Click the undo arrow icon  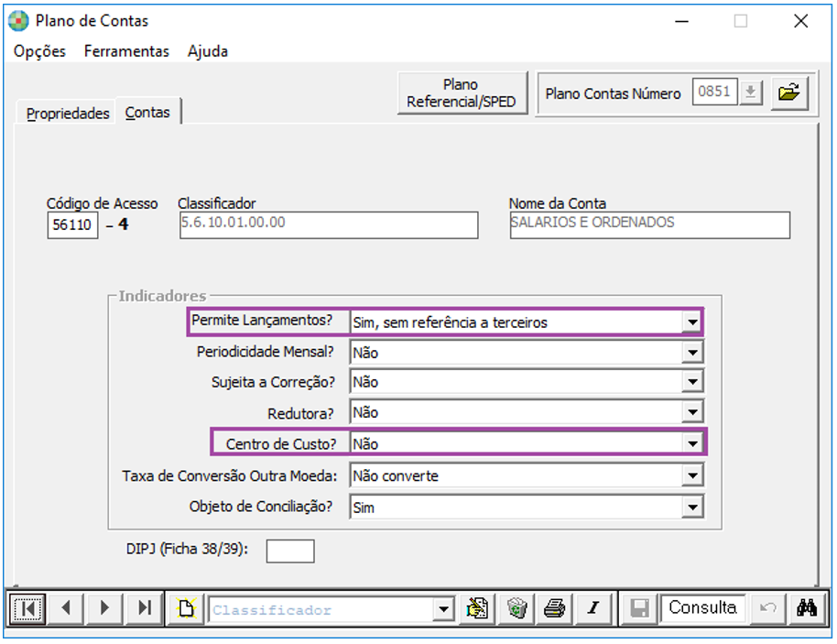click(x=767, y=608)
